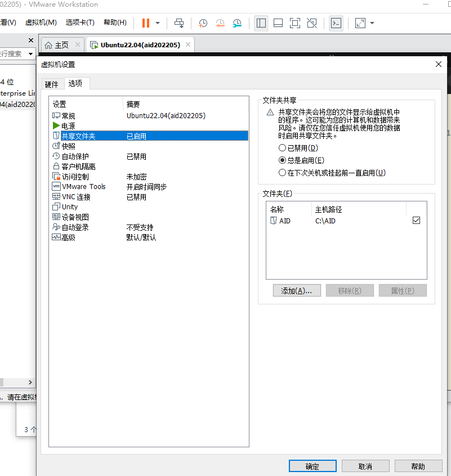Image resolution: width=451 pixels, height=476 pixels.
Task: Take a snapshot using the clock-plus icon
Action: point(203,23)
